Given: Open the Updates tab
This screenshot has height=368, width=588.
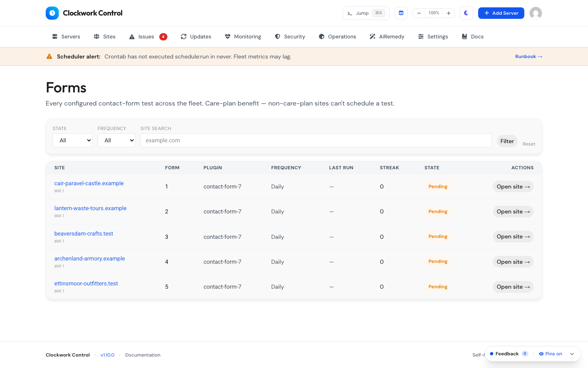Looking at the screenshot, I should (196, 37).
